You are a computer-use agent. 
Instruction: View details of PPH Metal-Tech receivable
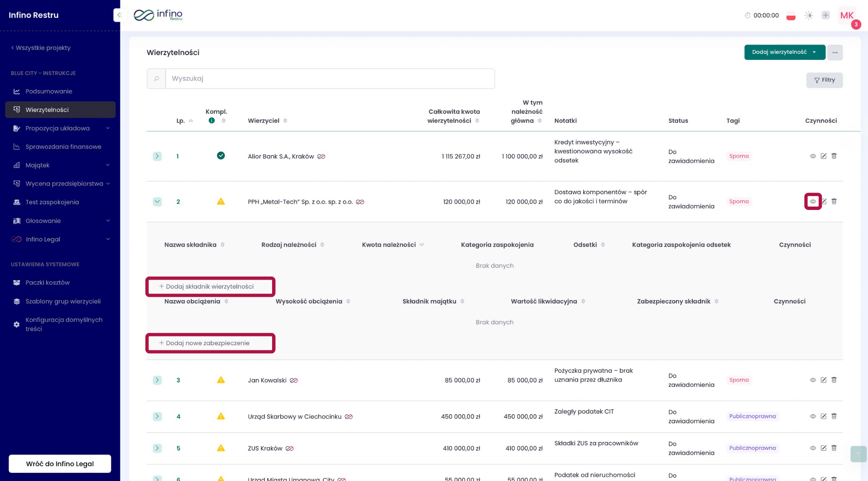pos(812,201)
